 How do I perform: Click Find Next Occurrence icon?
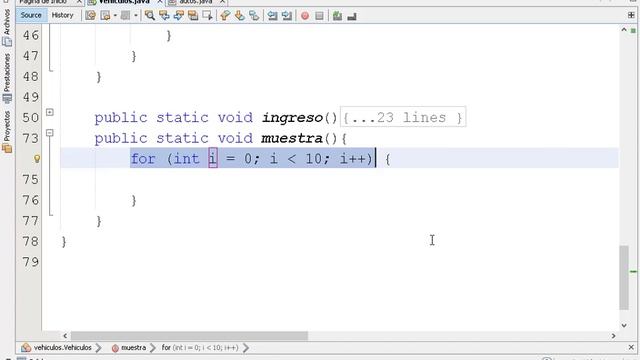pos(178,16)
